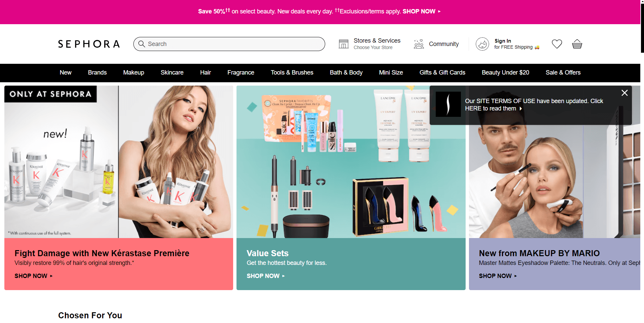
Task: Open Beauty Under $20 menu
Action: coord(506,73)
